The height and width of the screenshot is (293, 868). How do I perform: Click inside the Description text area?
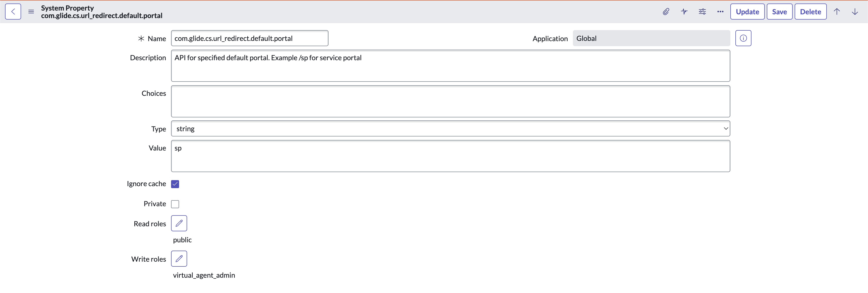point(450,66)
